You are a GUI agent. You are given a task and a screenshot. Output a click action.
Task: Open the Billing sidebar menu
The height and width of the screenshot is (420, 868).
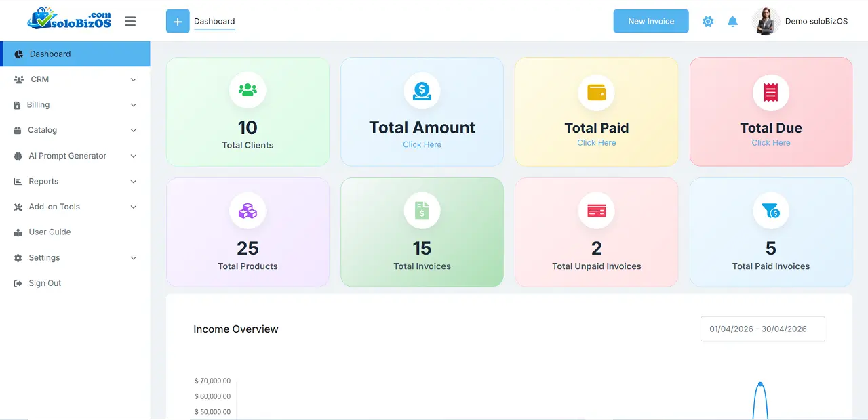(75, 105)
